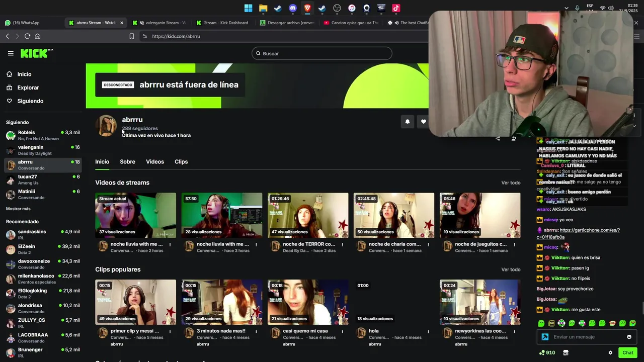Click the notification bell on abrrru channel
Viewport: 644px width, 362px height.
pos(408,121)
